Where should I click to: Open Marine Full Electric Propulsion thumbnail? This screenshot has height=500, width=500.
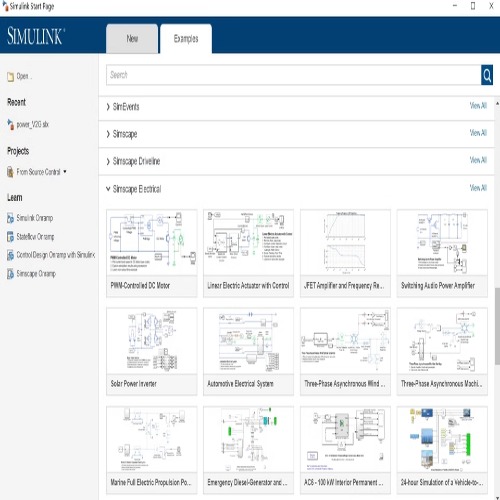click(x=152, y=439)
